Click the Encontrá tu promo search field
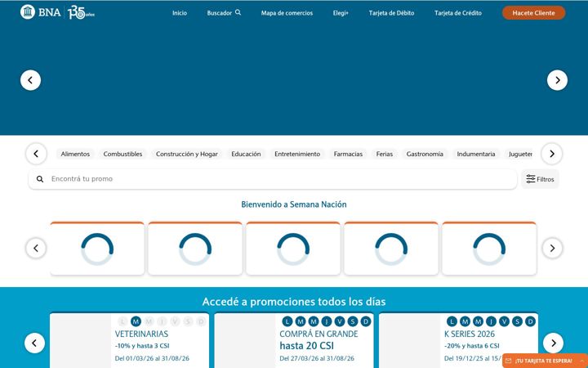 (273, 179)
